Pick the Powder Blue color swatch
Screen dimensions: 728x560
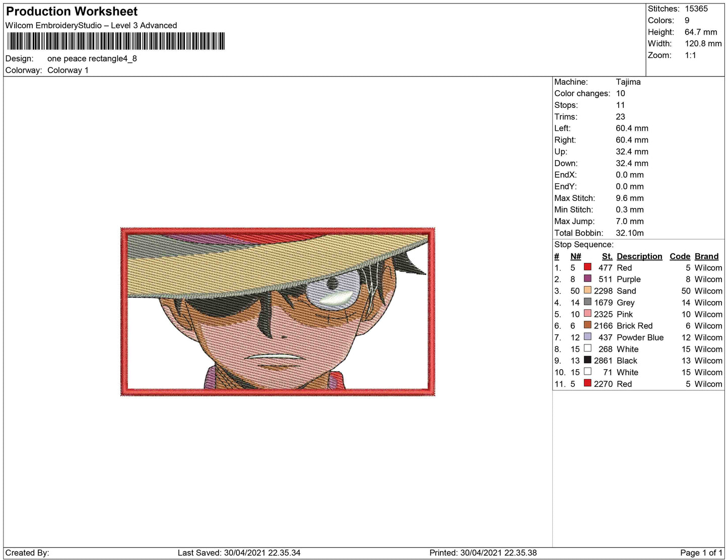tap(587, 336)
